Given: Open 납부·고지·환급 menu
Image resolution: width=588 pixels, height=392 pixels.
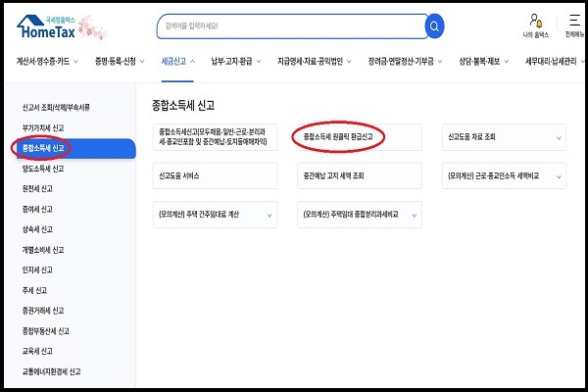Looking at the screenshot, I should coord(231,61).
